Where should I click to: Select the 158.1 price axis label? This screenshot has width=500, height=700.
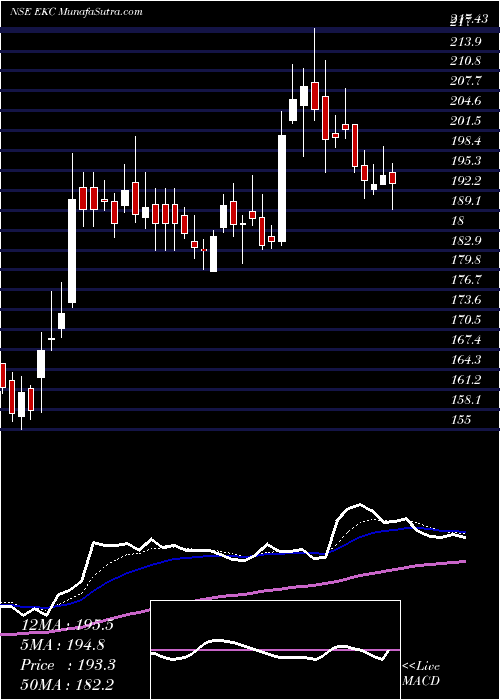(467, 400)
